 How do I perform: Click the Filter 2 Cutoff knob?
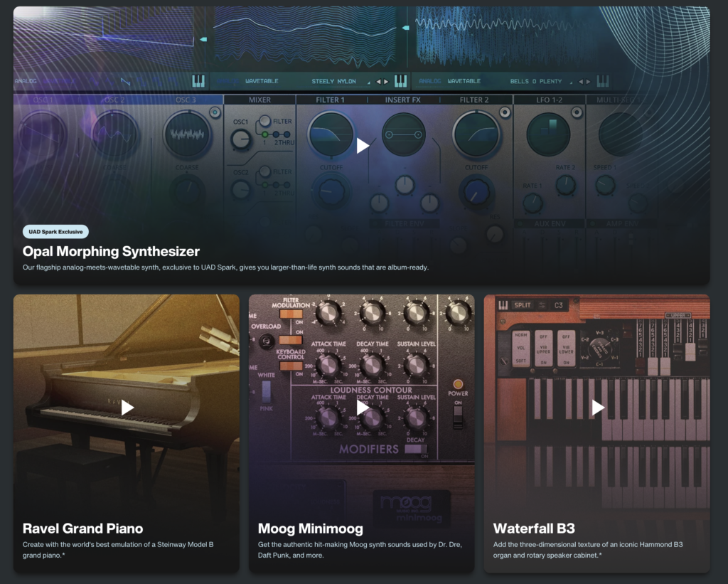tap(477, 191)
